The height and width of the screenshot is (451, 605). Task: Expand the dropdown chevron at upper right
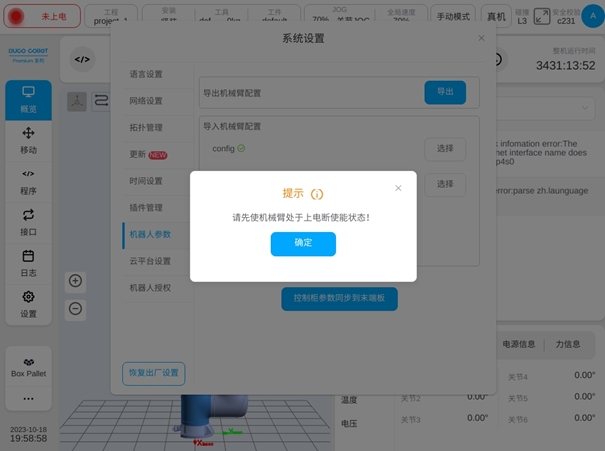point(586,108)
